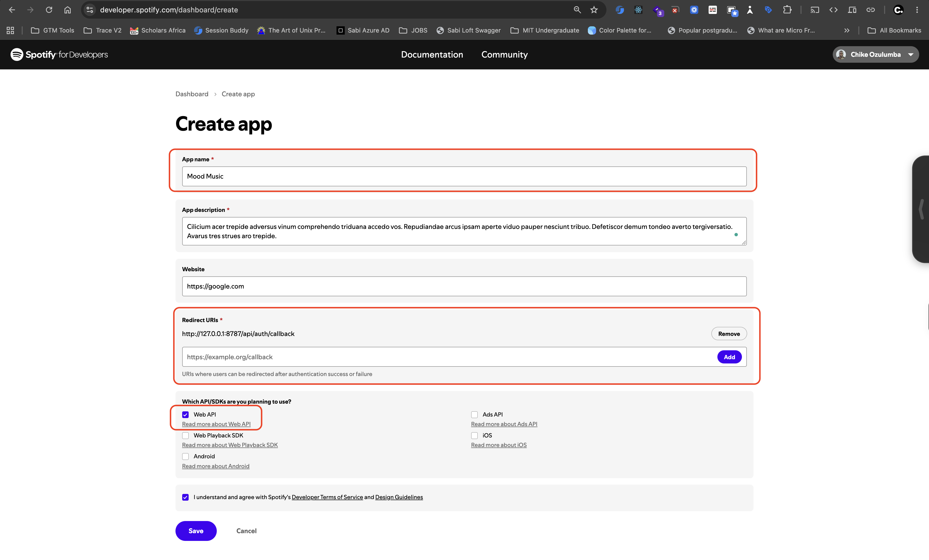The image size is (929, 560).
Task: Go to the Dashboard breadcrumb
Action: [x=192, y=94]
